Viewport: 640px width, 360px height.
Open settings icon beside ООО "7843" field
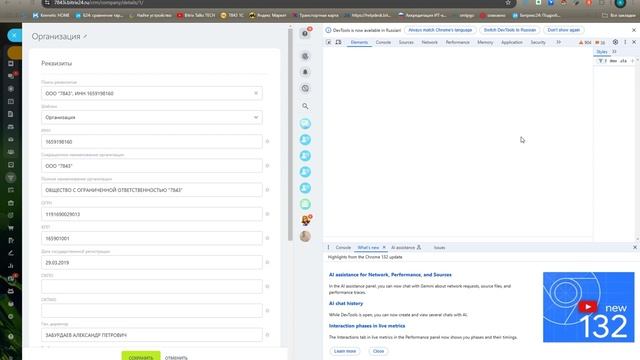(x=267, y=166)
